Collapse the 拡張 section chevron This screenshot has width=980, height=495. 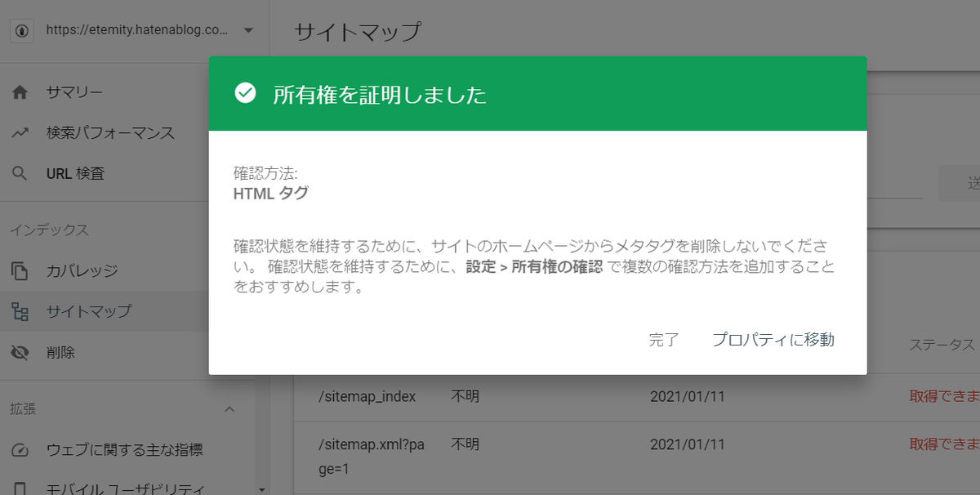click(x=229, y=408)
